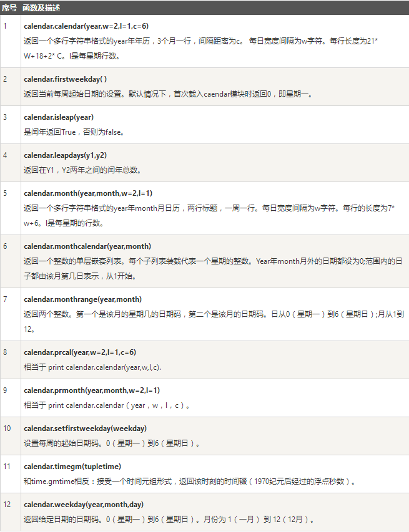Click description starting '和time.gmtime相反'

(190, 481)
